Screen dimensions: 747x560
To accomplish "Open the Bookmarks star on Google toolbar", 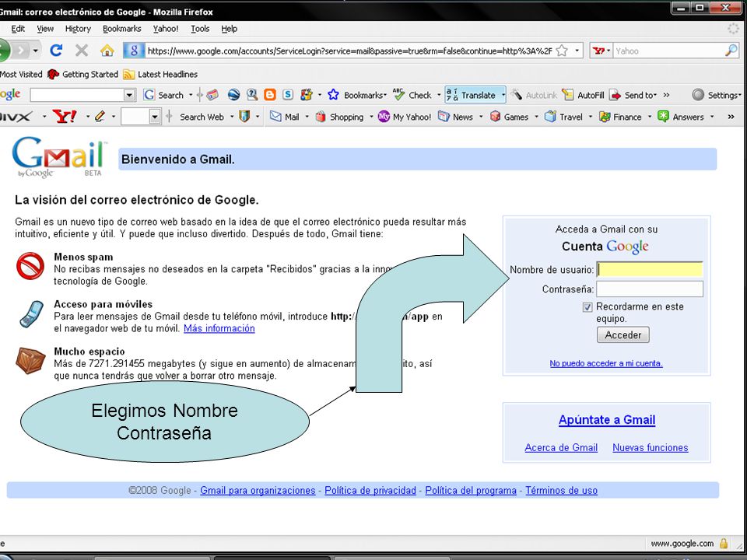I will (x=357, y=95).
